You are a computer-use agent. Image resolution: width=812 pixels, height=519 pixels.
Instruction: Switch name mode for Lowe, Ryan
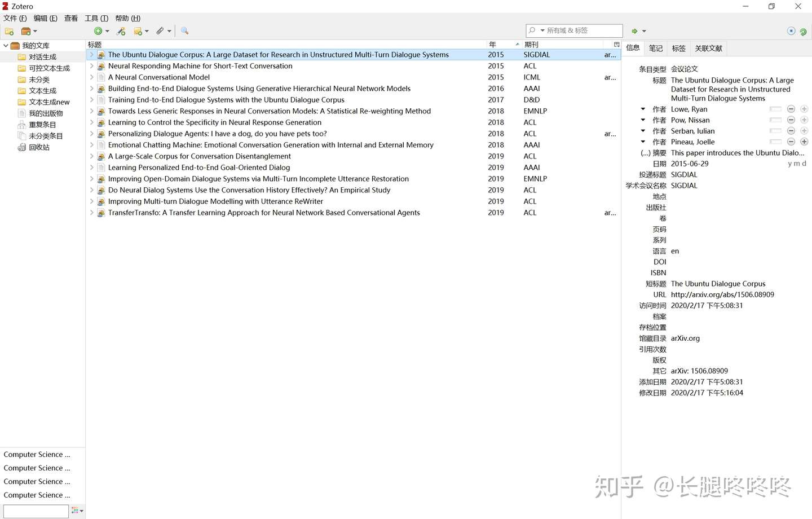(x=776, y=109)
